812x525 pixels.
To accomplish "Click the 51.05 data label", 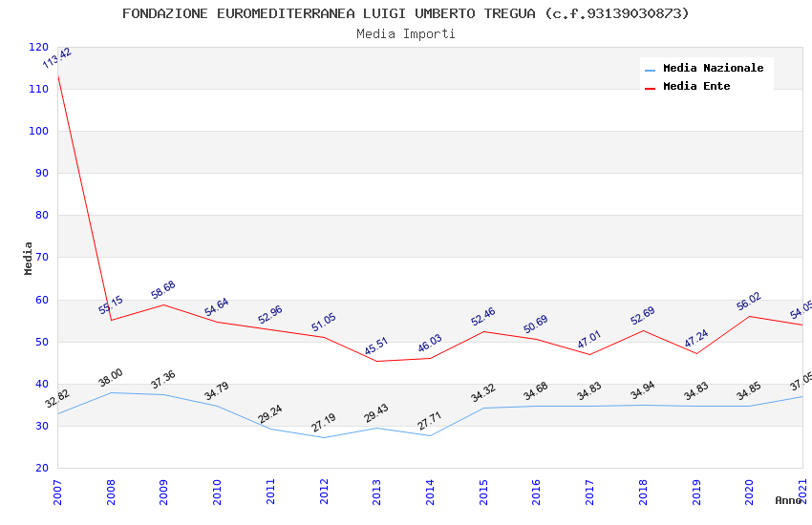I will coord(324,323).
